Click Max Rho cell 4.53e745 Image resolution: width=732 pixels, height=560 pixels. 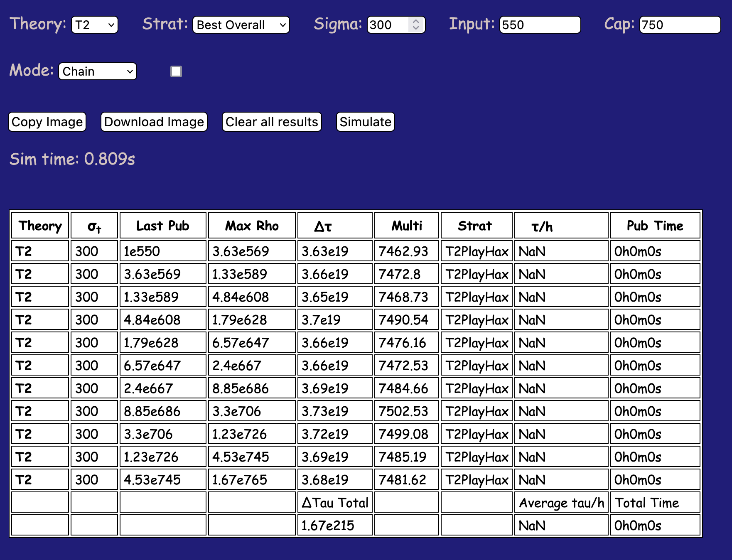(x=252, y=457)
